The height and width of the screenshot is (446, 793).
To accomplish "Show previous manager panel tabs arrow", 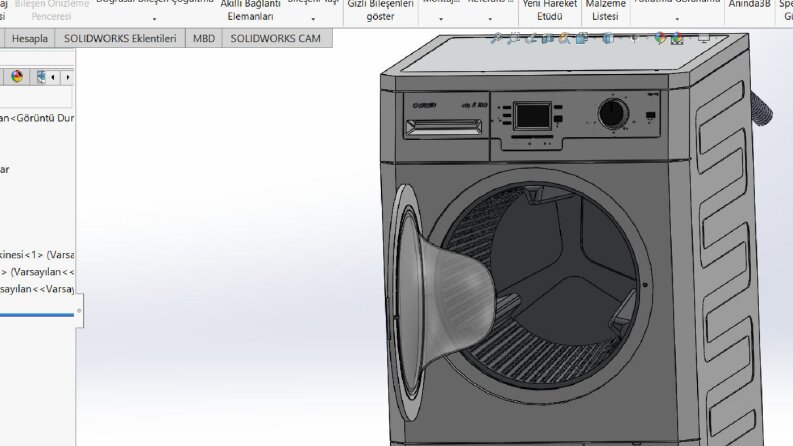I will click(53, 77).
